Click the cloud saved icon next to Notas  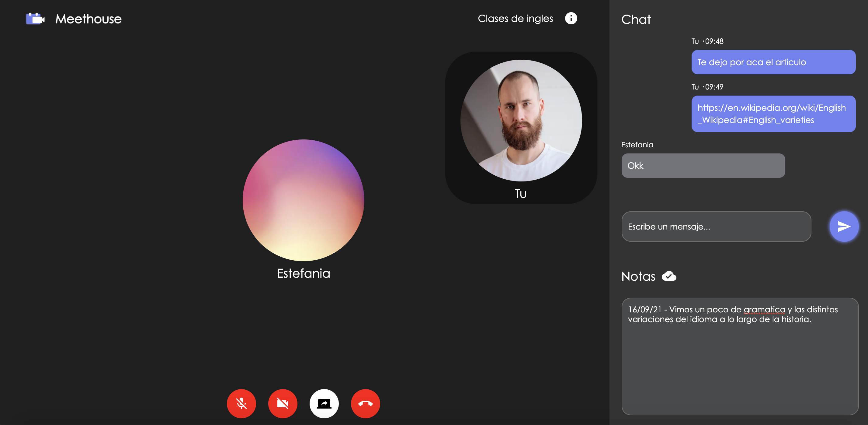[669, 276]
